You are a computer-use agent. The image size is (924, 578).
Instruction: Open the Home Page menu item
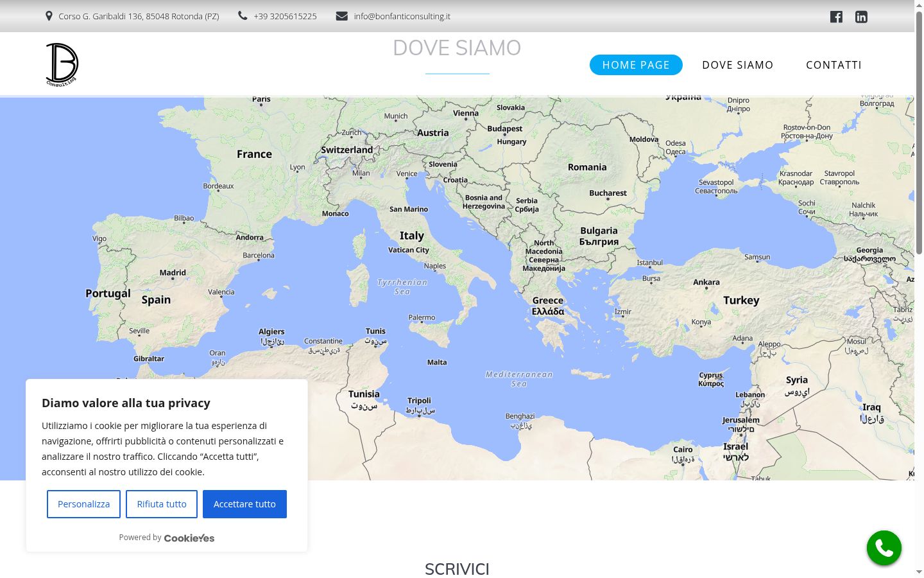[x=636, y=65]
